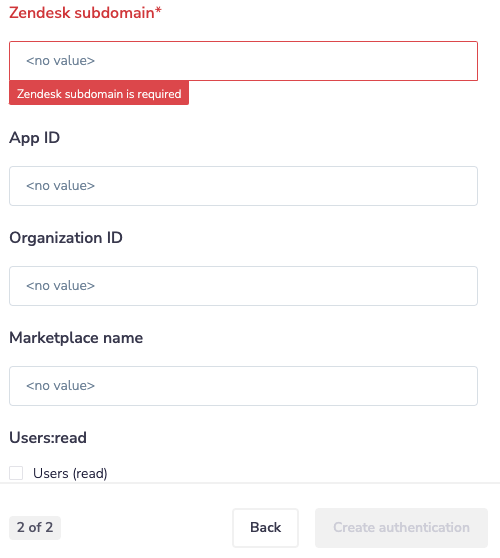Click the required asterisk beside Zendesk subdomain
The image size is (500, 558).
[158, 11]
